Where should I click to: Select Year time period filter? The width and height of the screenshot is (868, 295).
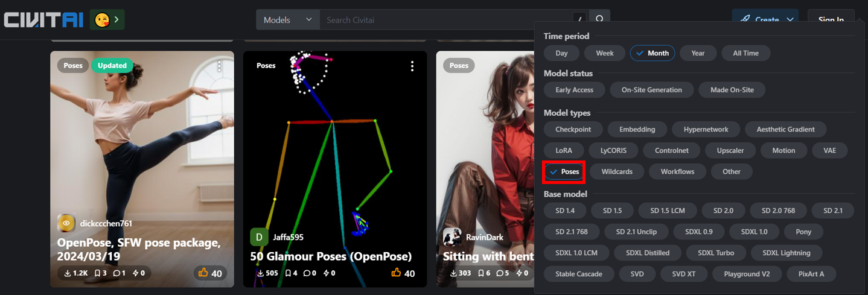click(x=698, y=53)
